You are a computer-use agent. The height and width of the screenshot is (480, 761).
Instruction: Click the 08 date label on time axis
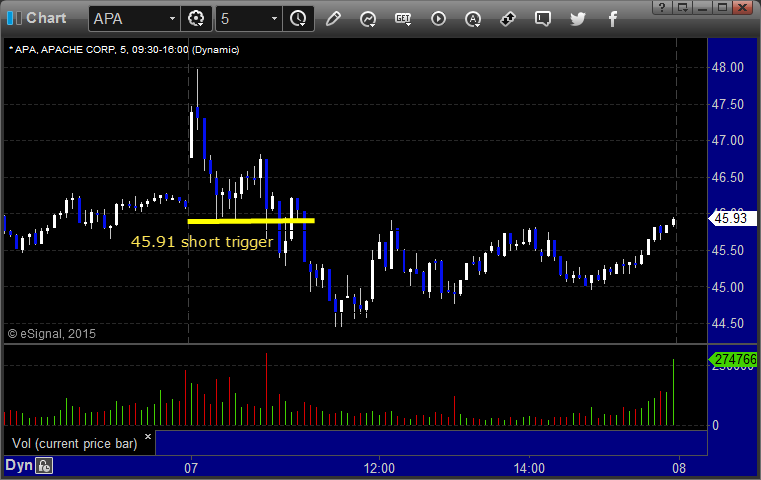tap(679, 468)
